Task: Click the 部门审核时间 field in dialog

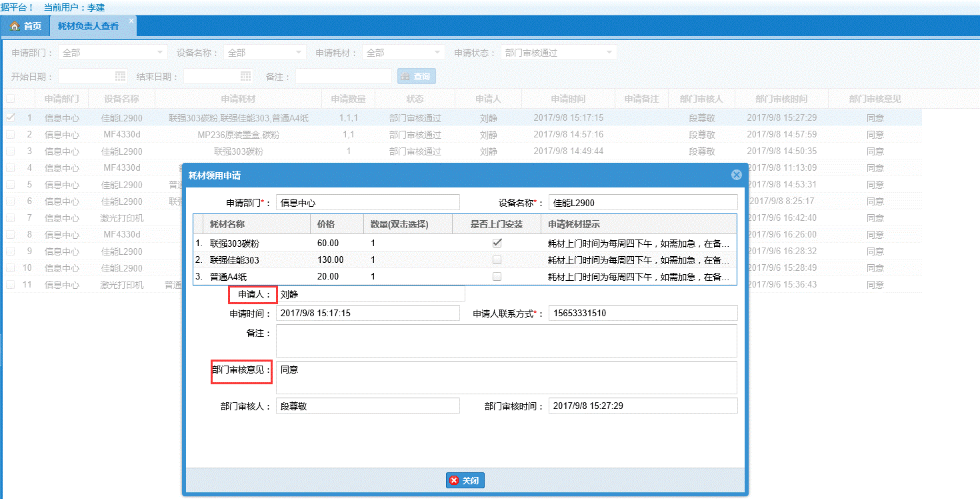Action: (x=643, y=406)
